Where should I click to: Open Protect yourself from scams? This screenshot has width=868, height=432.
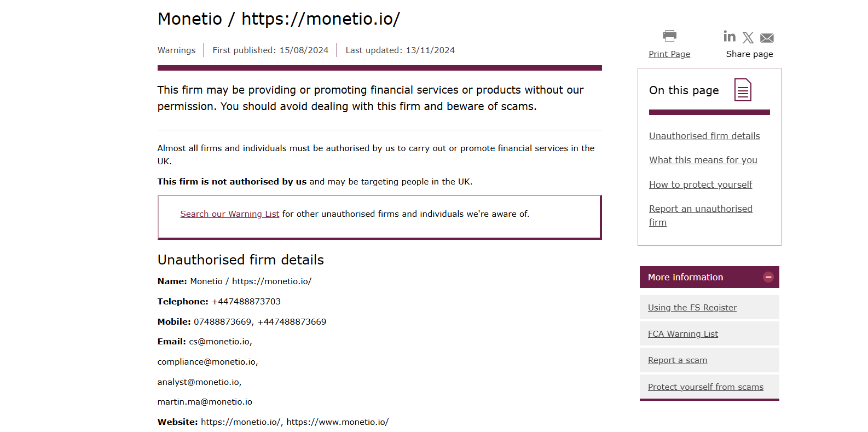click(705, 387)
